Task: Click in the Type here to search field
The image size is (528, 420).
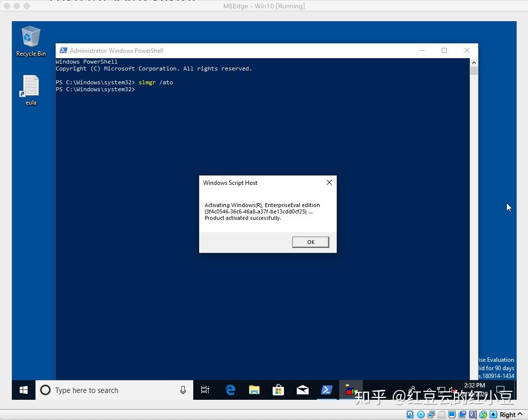Action: [x=99, y=390]
